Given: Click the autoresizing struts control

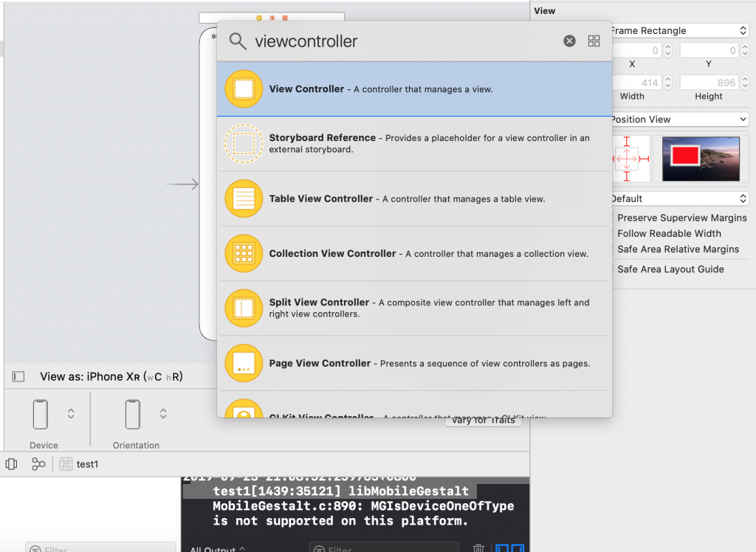Looking at the screenshot, I should tap(630, 159).
